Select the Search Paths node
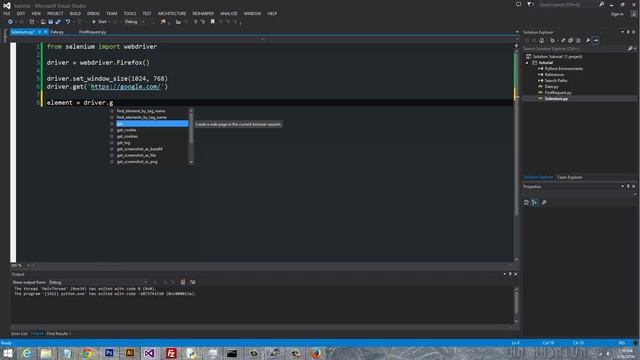This screenshot has height=360, width=640. click(x=556, y=80)
